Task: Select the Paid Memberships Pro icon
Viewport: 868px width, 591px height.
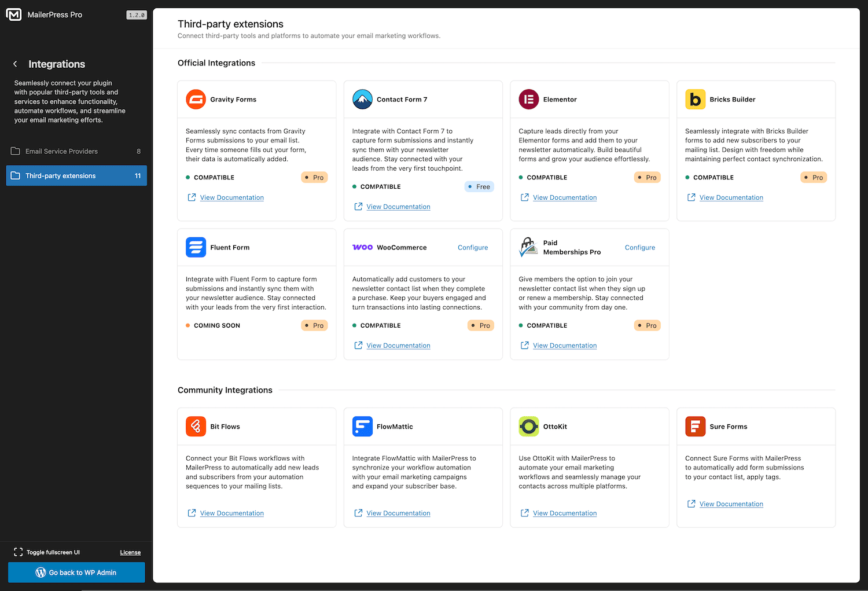Action: pos(528,247)
